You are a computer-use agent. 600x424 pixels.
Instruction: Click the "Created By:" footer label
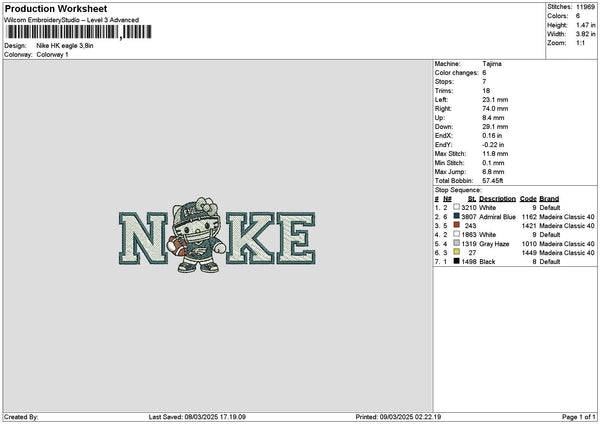tap(21, 417)
